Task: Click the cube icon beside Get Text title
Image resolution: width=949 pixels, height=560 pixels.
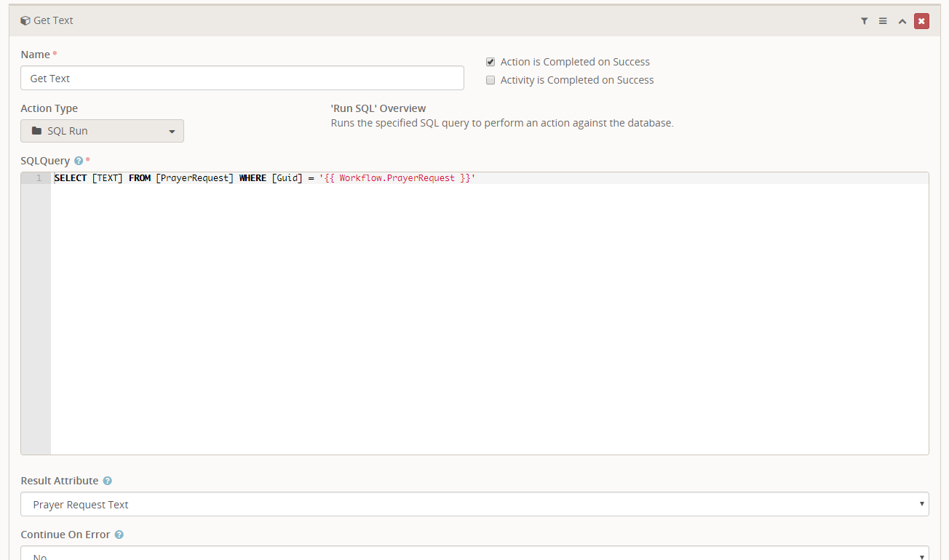Action: coord(25,20)
